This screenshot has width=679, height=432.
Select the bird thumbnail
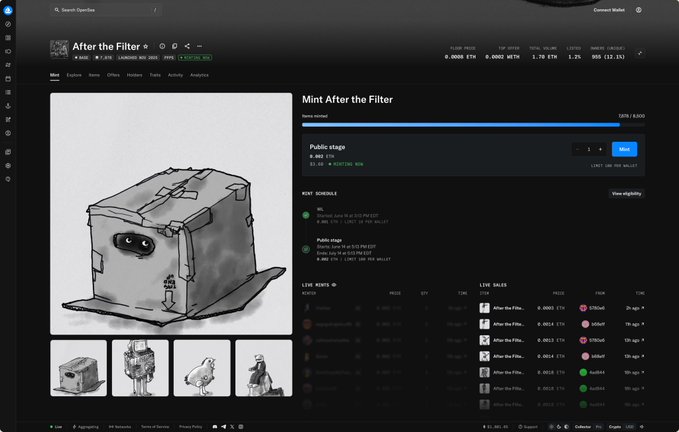202,368
